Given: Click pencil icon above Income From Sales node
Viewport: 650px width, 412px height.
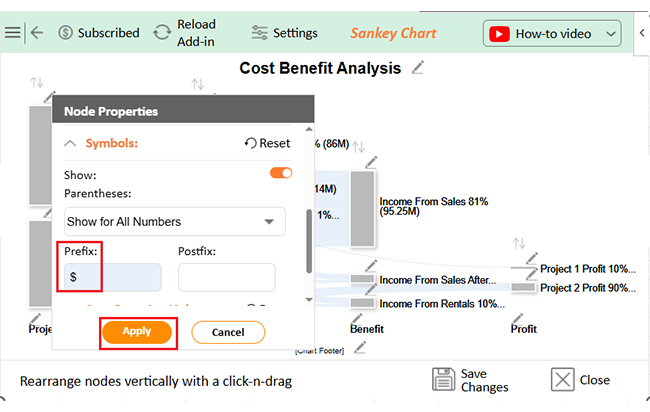Looking at the screenshot, I should (371, 162).
